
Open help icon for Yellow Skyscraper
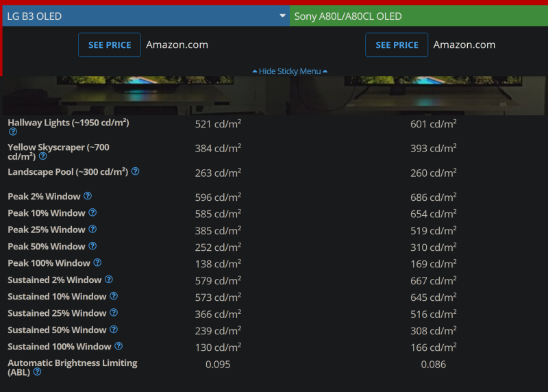pos(42,156)
